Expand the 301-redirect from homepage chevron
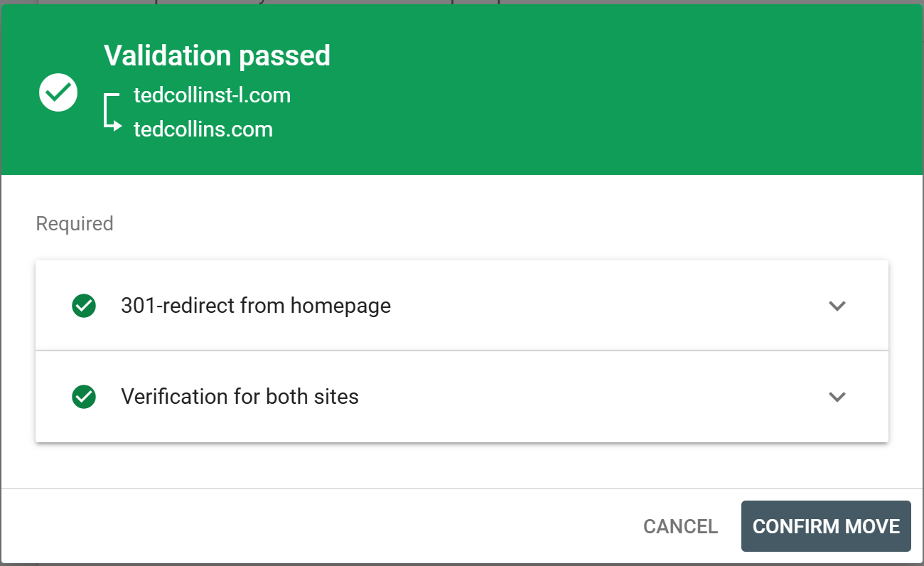 click(x=837, y=306)
